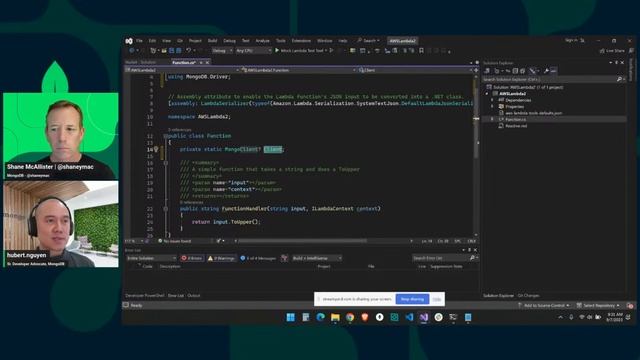This screenshot has height=360, width=640.
Task: Pin the Function.cs tab
Action: pos(201,62)
